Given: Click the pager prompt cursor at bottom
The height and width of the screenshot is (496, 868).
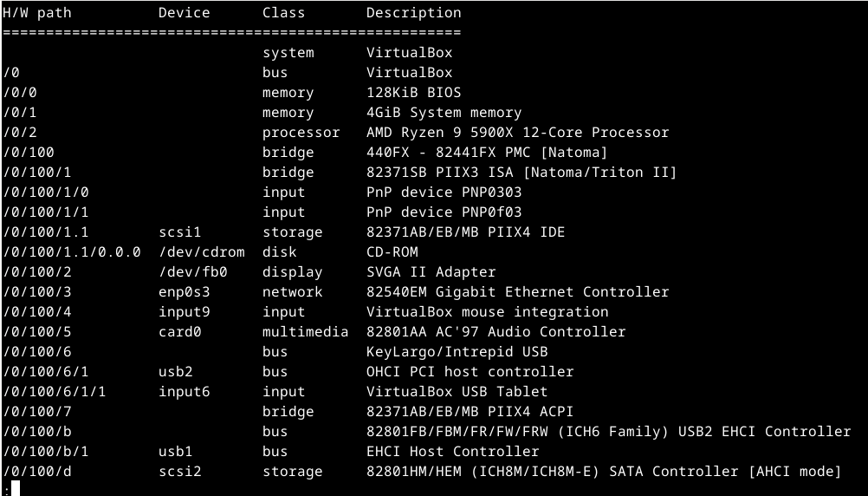Looking at the screenshot, I should (x=15, y=488).
